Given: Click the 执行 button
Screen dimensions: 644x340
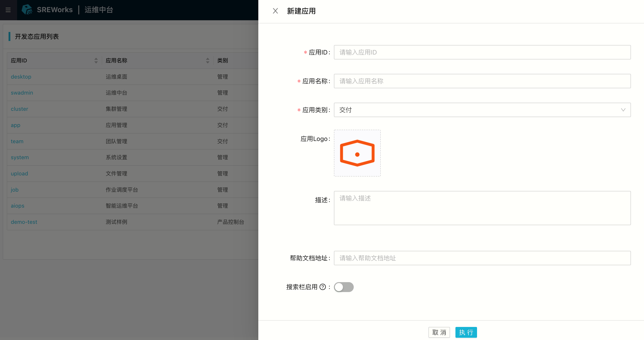Looking at the screenshot, I should (x=466, y=332).
